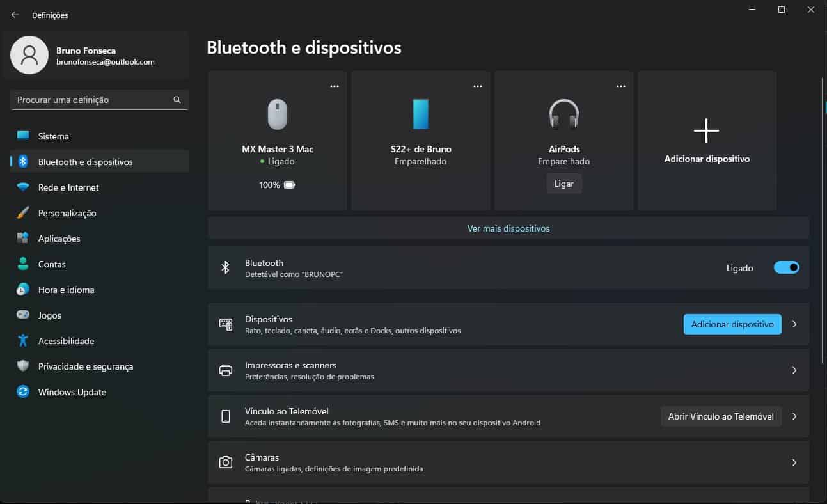Click blue Adicionar dispositivo button
Screen dimensions: 827x504
732,324
